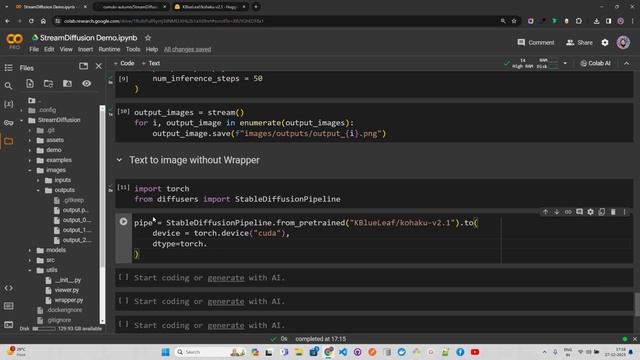The height and width of the screenshot is (360, 640).
Task: Select the Files folder sidebar icon
Action: click(x=8, y=141)
